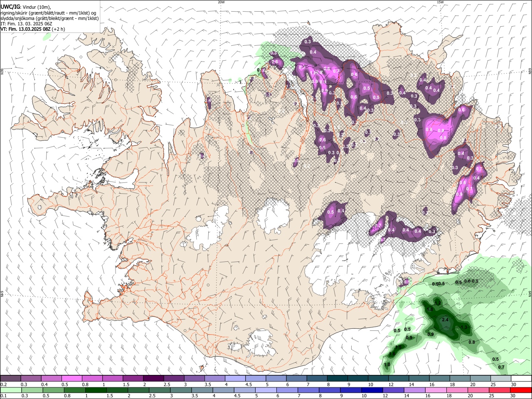Click the 'rigning/skúrir' legend description line
This screenshot has width=532, height=399.
48,13
